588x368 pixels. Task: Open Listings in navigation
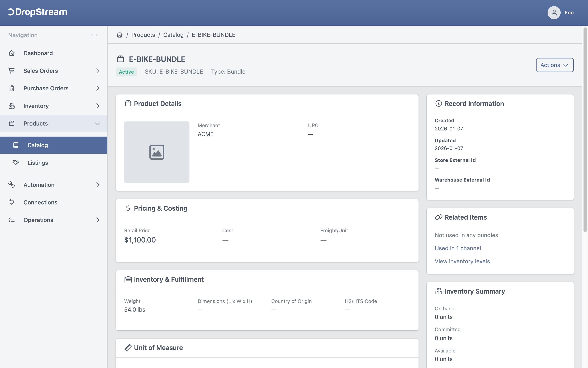pos(54,163)
